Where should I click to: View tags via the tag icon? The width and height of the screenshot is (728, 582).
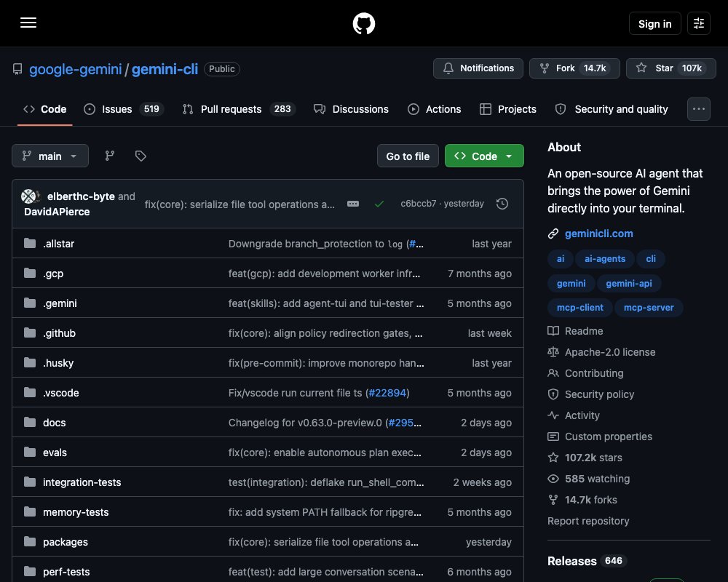pos(141,156)
